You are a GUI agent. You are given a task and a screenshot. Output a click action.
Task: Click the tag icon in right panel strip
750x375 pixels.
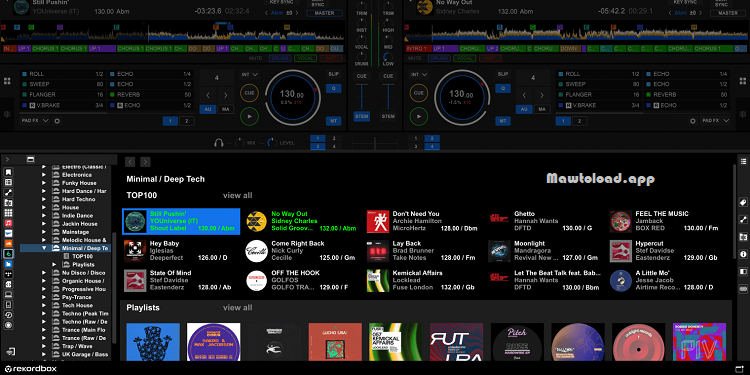pos(743,202)
